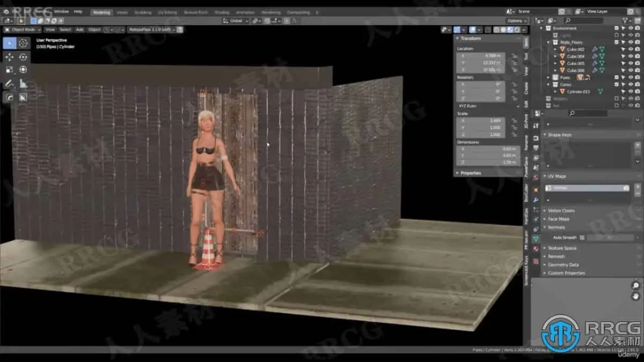Image resolution: width=644 pixels, height=362 pixels.
Task: Open the viewport Add menu
Action: tap(79, 29)
